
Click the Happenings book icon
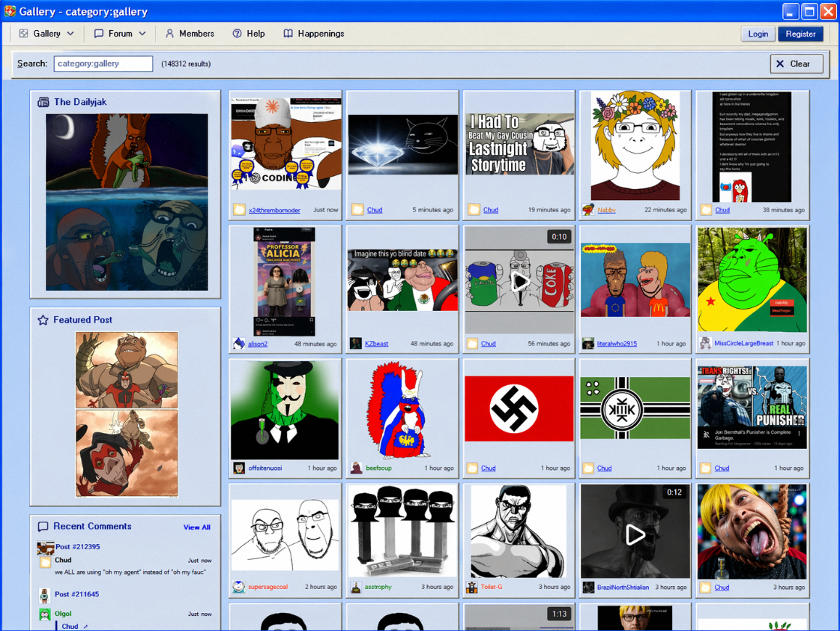[x=288, y=34]
